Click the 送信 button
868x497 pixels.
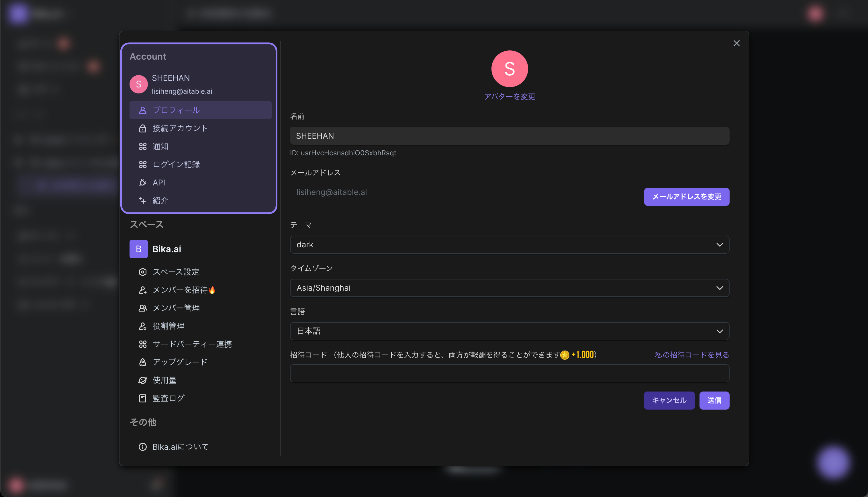click(x=714, y=400)
